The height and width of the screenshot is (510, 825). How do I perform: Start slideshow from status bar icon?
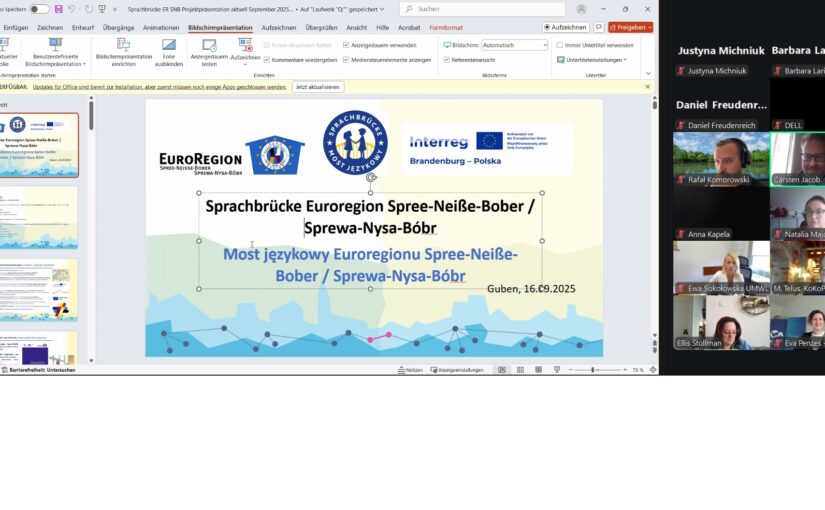557,370
